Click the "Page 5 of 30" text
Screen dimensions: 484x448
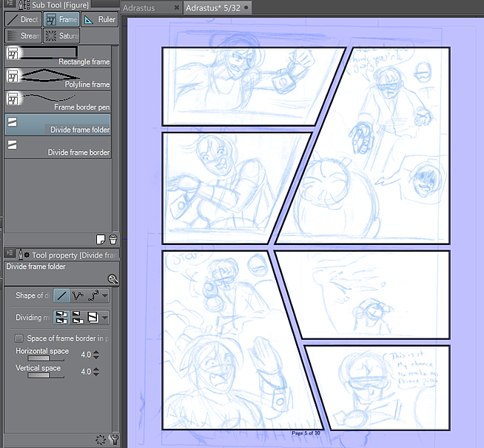coord(306,433)
